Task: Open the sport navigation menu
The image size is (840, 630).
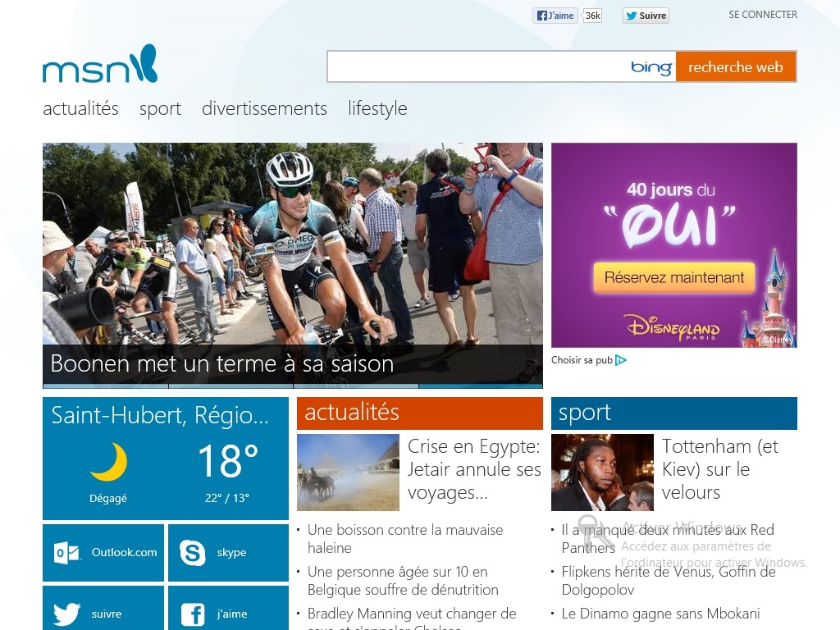Action: pyautogui.click(x=160, y=109)
